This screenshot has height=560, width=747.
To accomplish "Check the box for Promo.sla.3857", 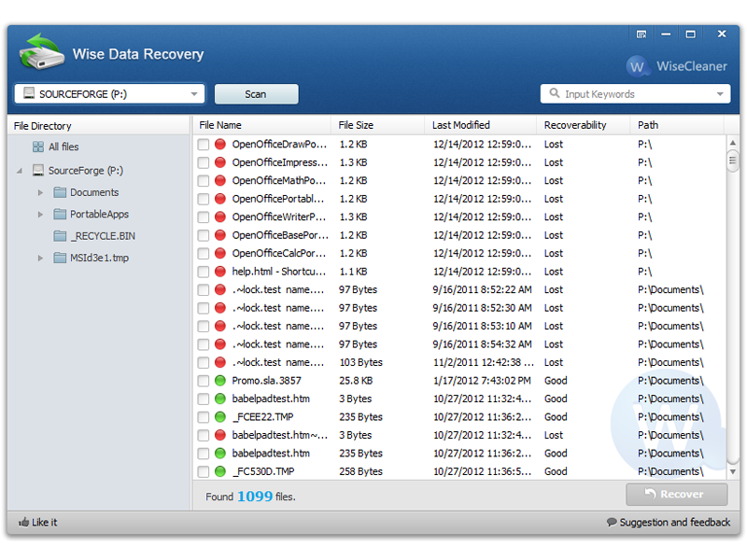I will [x=204, y=381].
